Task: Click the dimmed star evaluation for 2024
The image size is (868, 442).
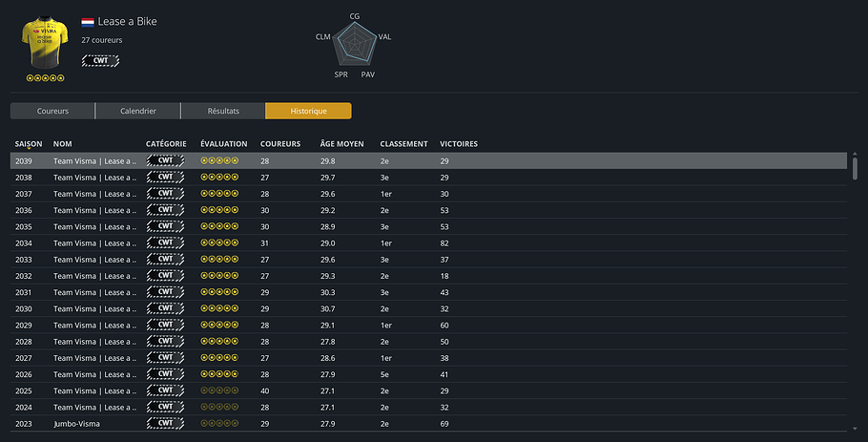Action: point(219,407)
